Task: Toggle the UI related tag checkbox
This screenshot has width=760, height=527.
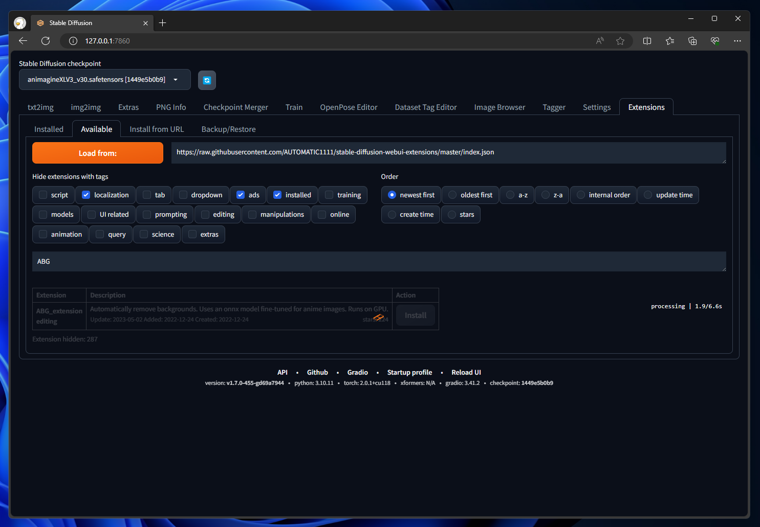Action: (92, 214)
